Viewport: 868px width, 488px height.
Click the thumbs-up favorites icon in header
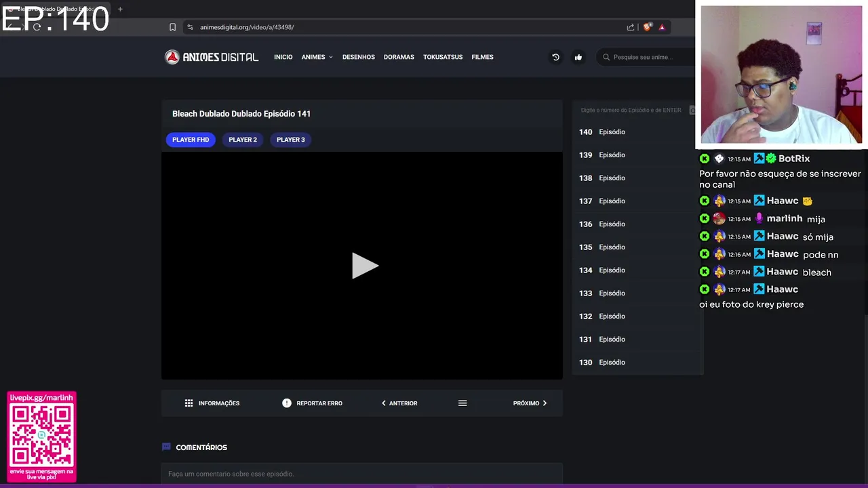pyautogui.click(x=578, y=57)
